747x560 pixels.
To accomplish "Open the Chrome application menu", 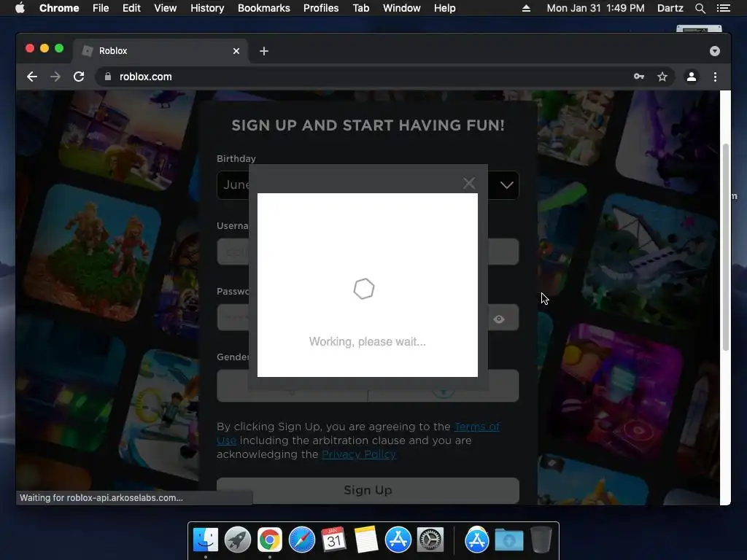I will tap(59, 8).
